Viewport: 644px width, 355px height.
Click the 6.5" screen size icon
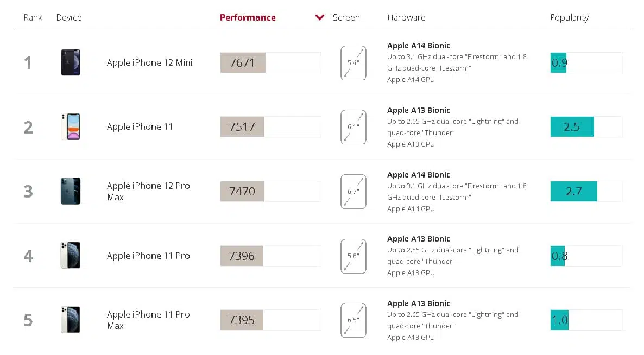353,320
